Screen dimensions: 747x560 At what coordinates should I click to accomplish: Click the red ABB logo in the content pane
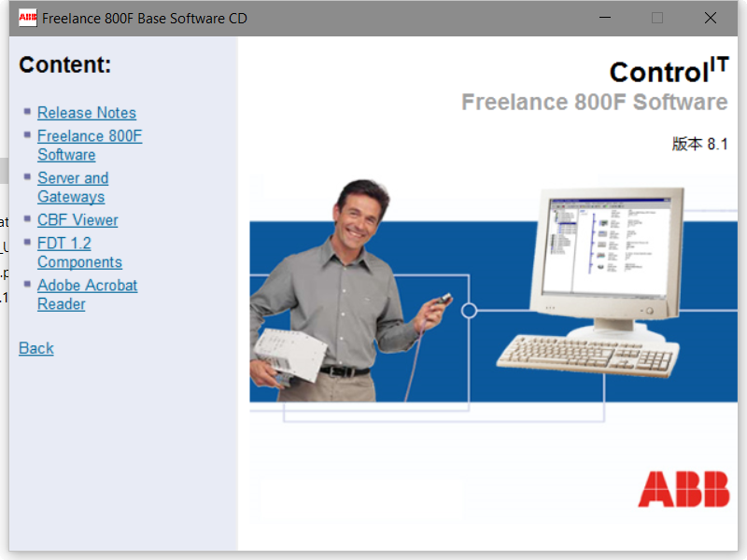tap(684, 489)
